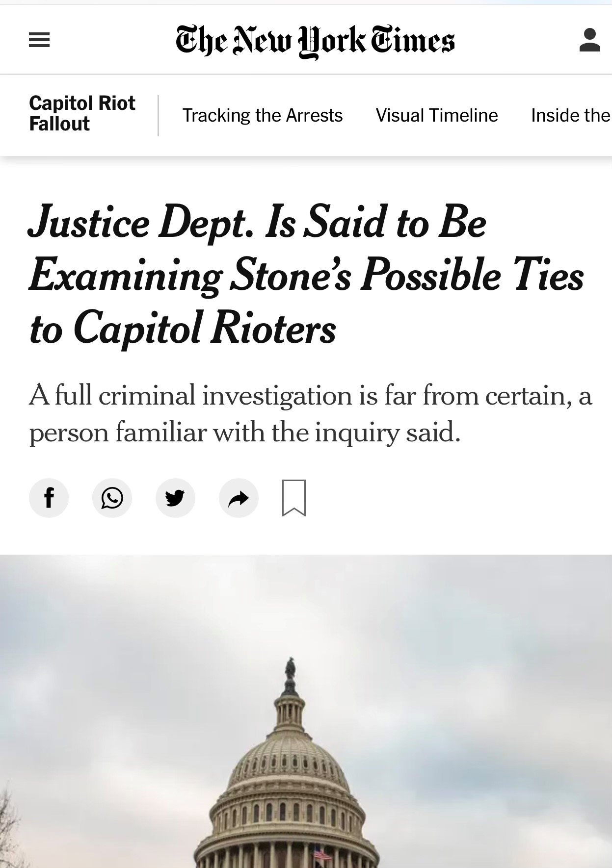Toggle the bookmark to save this article
Screen dimensions: 612x868
[x=294, y=498]
